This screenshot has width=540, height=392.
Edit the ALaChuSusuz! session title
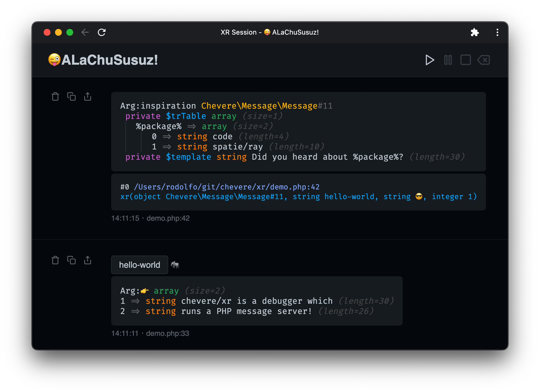point(109,60)
